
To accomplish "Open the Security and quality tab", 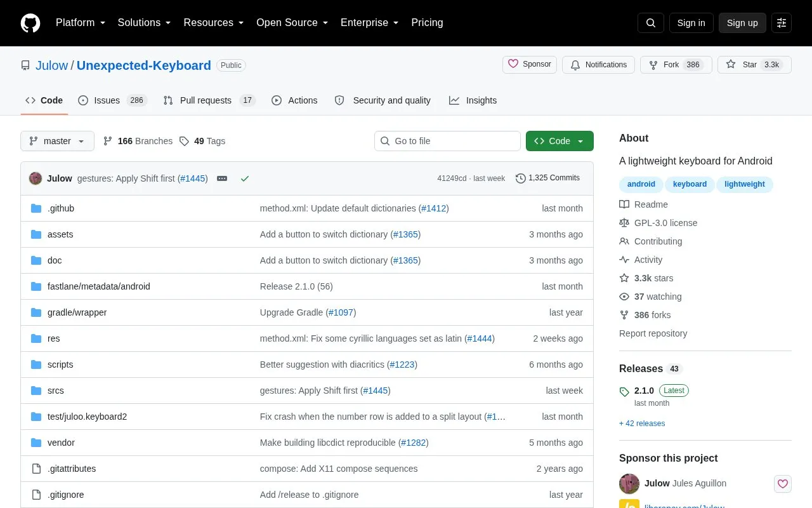I will pos(383,100).
